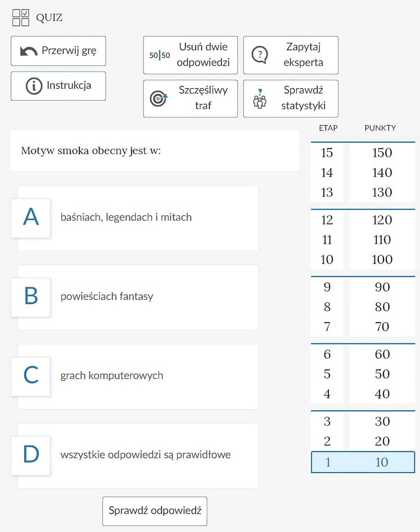This screenshot has height=532, width=420.
Task: Click the 50|50 lifeline icon
Action: pyautogui.click(x=159, y=55)
